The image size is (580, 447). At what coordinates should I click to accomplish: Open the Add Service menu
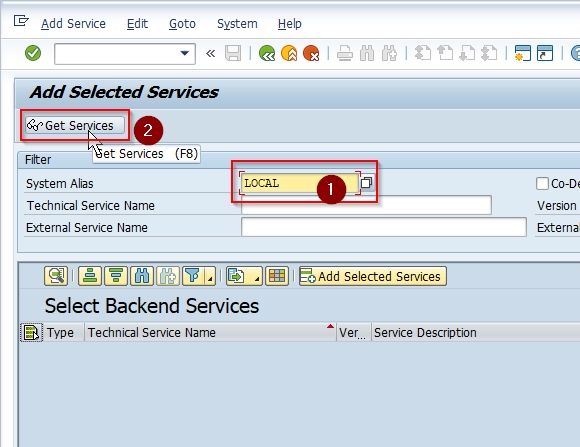[73, 24]
